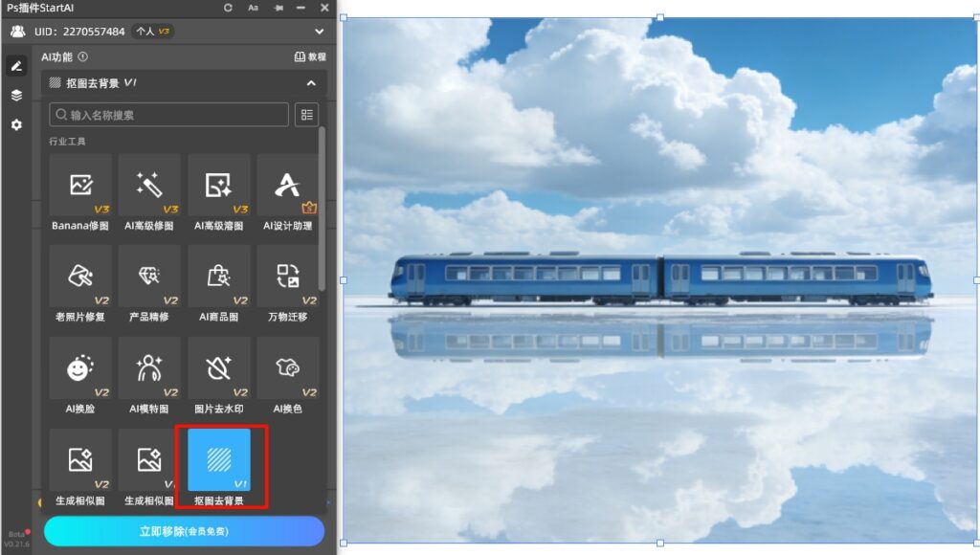Click the Aa font size icon
This screenshot has height=555, width=980.
coord(253,8)
